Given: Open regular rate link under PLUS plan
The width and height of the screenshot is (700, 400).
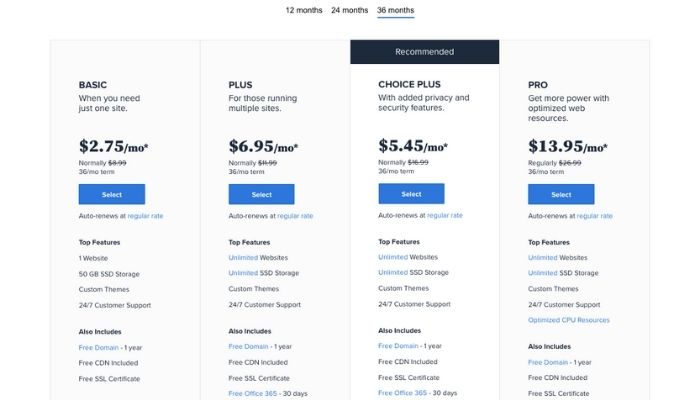Looking at the screenshot, I should [x=295, y=216].
